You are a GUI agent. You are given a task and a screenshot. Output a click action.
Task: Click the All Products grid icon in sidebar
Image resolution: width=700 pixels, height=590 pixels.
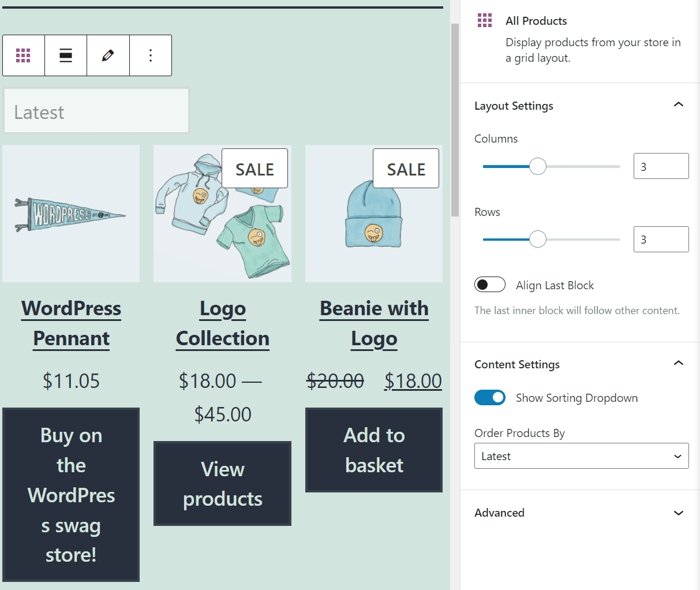tap(485, 20)
